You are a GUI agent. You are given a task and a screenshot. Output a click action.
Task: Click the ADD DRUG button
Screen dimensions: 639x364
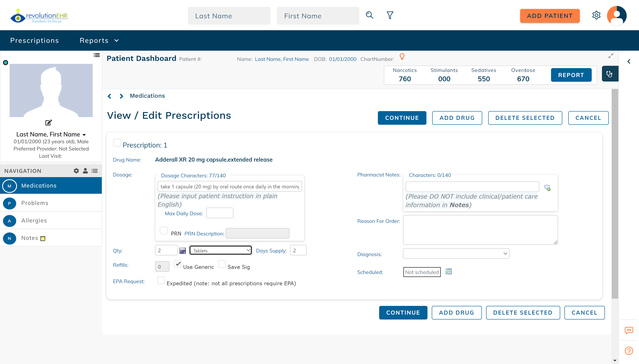tap(457, 118)
